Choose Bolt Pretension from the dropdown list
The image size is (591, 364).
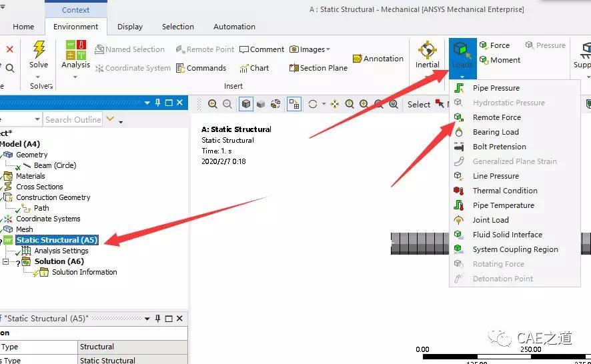(499, 147)
